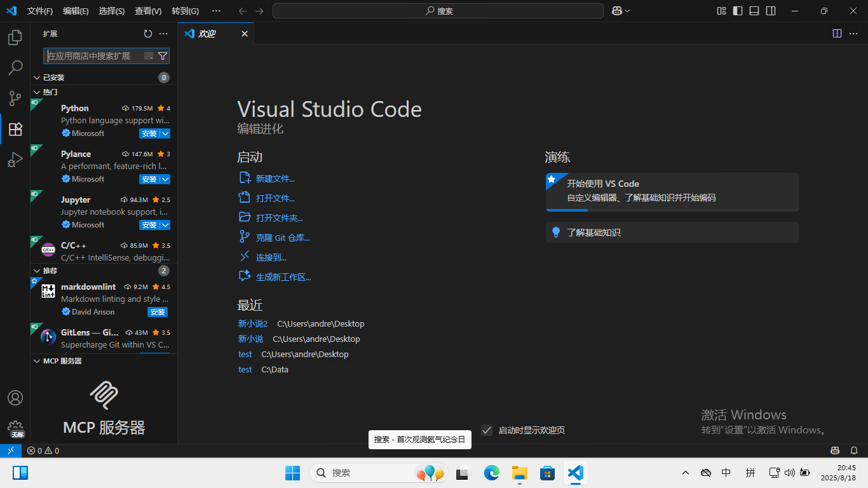Split the editor to the right

[837, 34]
